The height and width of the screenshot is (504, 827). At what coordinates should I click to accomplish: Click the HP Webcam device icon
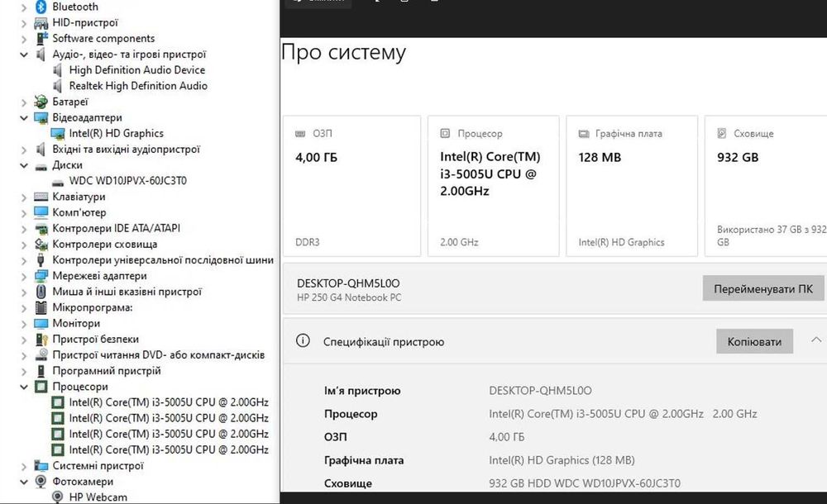(58, 497)
